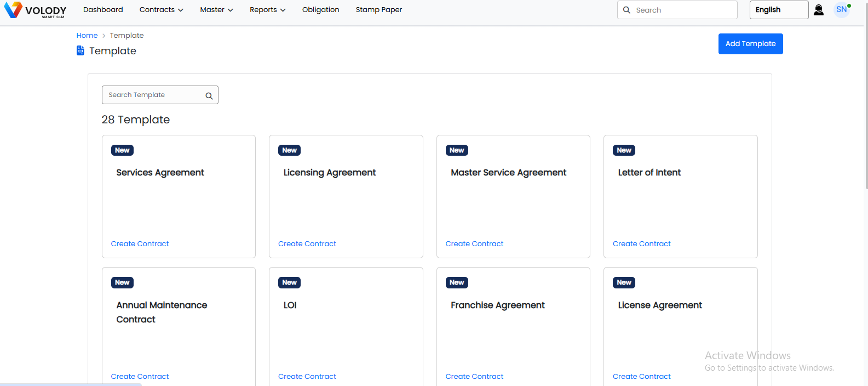Open the LOI template title
Image resolution: width=868 pixels, height=386 pixels.
pyautogui.click(x=290, y=305)
